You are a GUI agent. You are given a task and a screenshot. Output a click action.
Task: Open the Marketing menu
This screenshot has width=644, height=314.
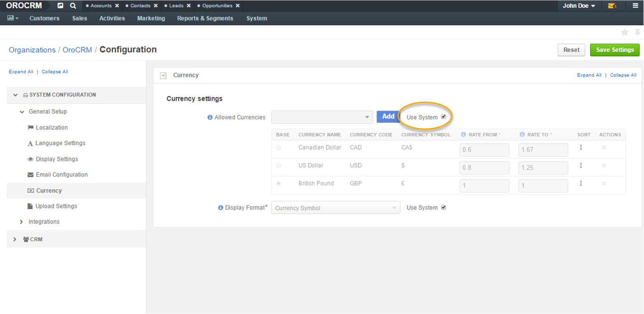151,18
